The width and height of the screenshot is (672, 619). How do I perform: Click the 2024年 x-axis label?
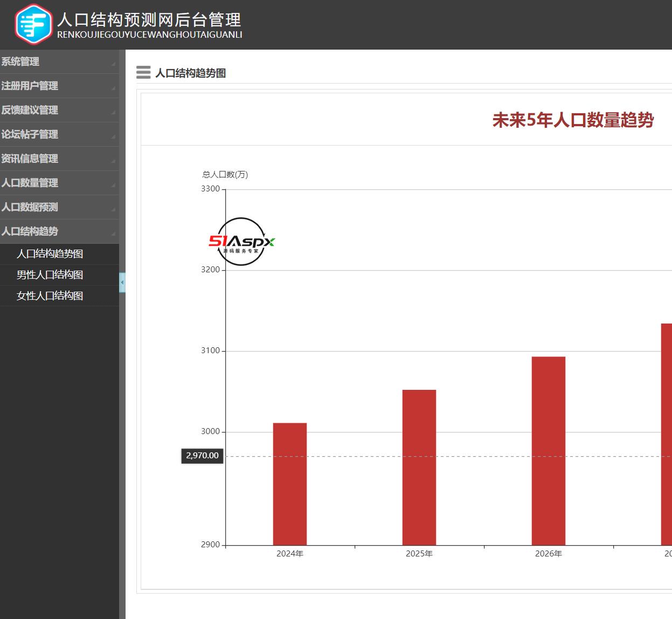[x=290, y=554]
